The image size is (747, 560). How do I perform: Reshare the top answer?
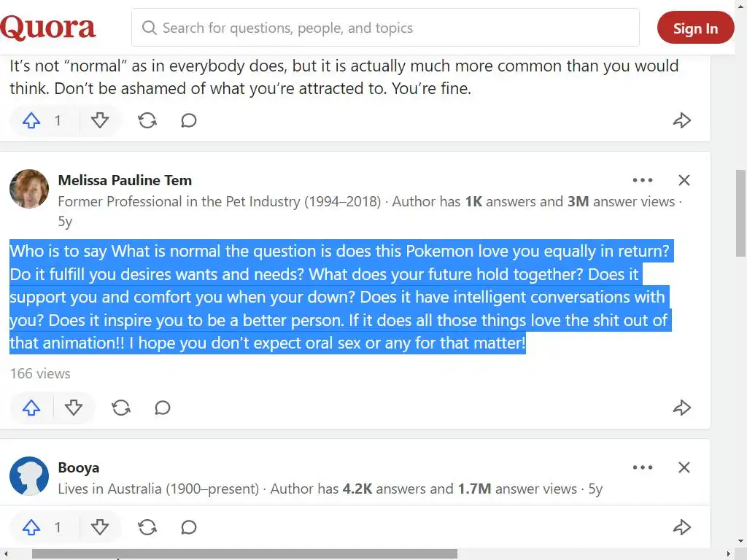(147, 120)
